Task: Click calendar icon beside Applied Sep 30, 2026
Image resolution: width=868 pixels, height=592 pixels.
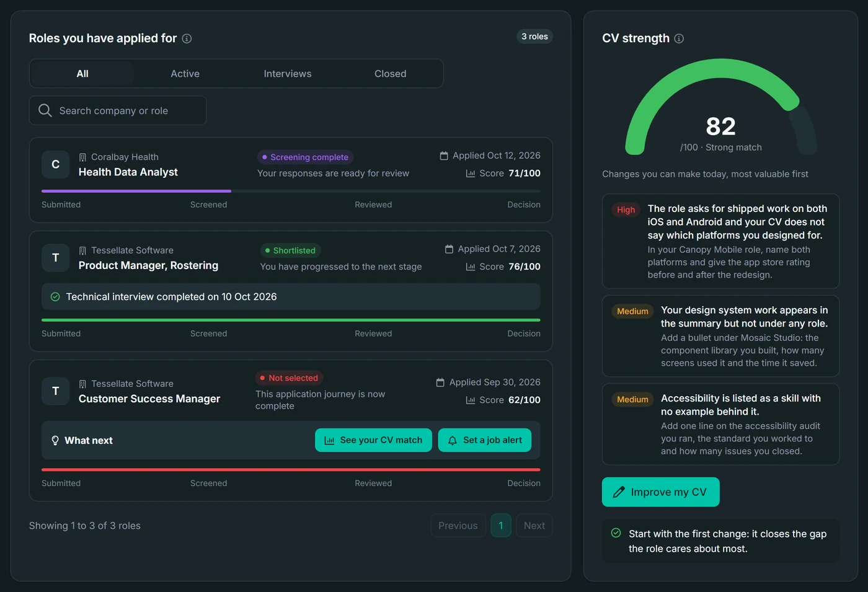Action: [x=440, y=382]
